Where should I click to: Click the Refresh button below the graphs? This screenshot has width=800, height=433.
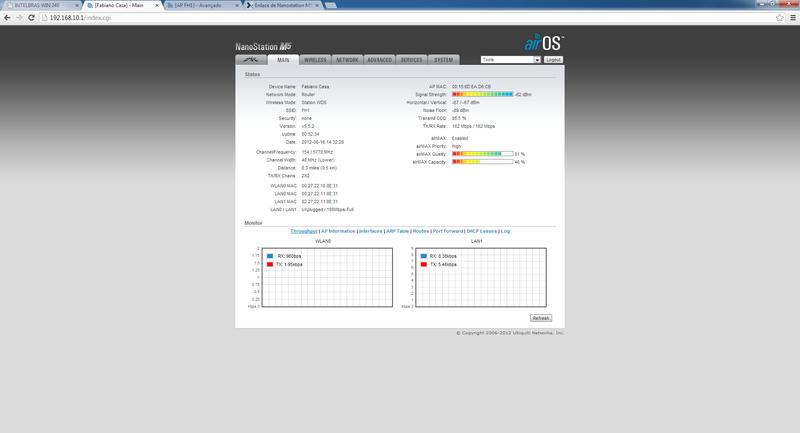click(x=541, y=318)
